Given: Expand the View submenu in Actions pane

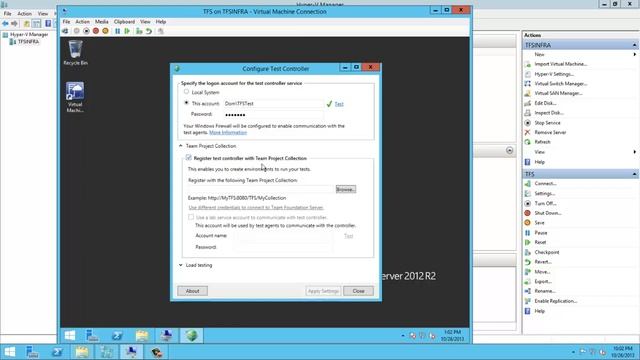Looking at the screenshot, I should (635, 152).
